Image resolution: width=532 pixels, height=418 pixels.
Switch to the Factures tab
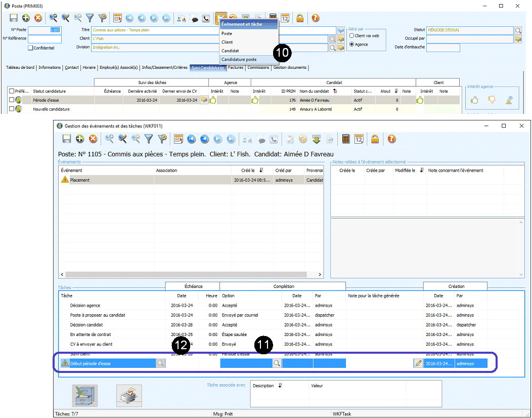(x=235, y=68)
